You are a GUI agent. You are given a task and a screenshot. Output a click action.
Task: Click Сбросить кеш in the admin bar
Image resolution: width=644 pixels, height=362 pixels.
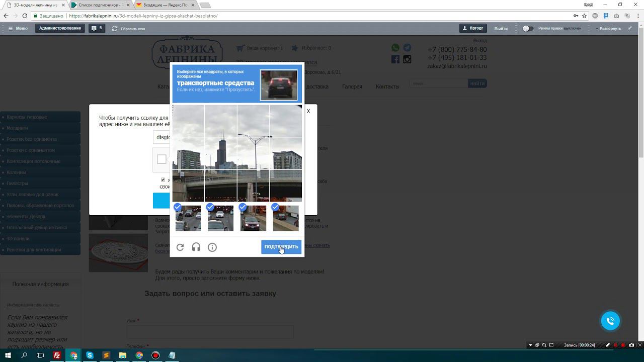[128, 29]
